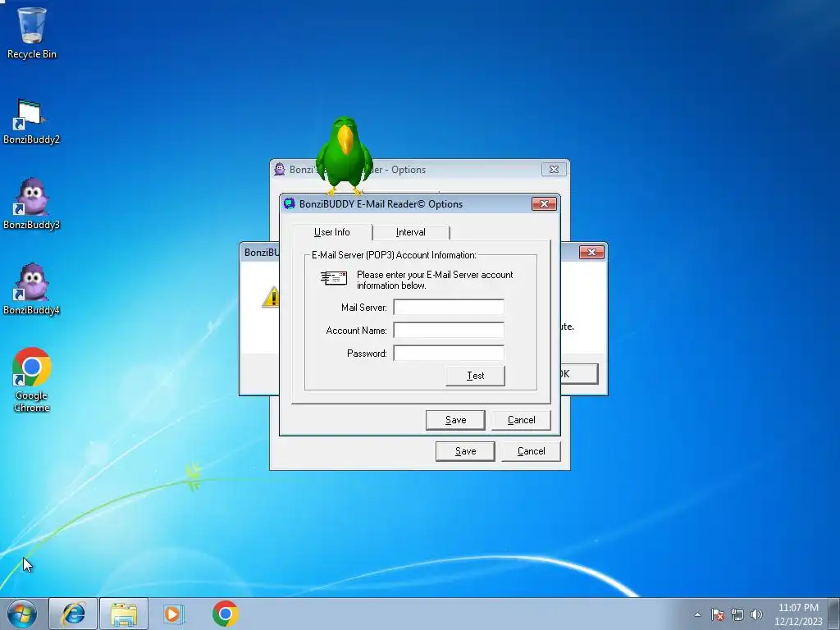Click the warning triangle icon in dialog
This screenshot has height=630, width=840.
point(271,297)
